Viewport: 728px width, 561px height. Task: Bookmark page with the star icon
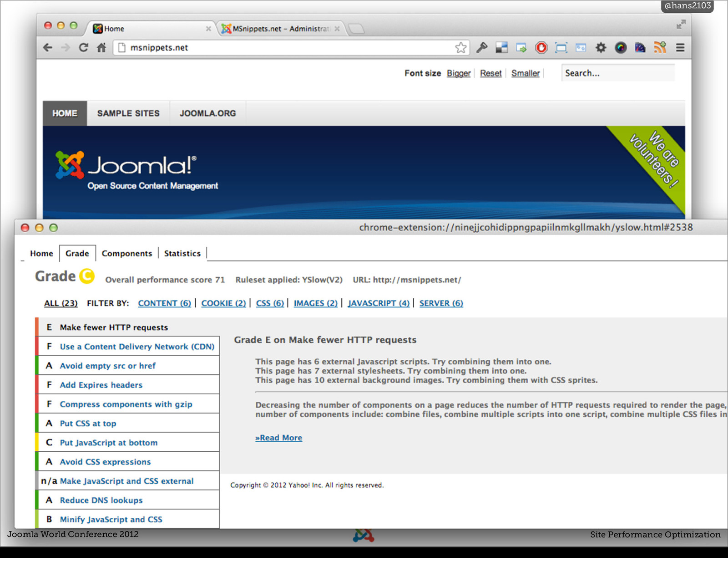(x=461, y=47)
